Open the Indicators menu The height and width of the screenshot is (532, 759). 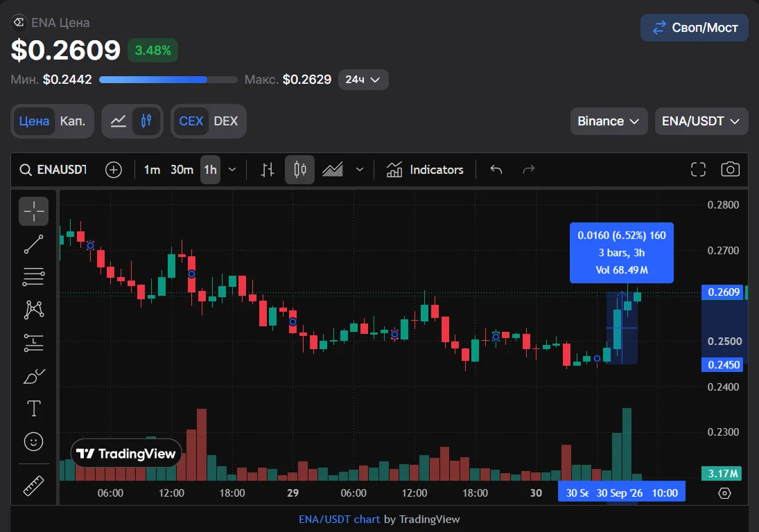click(425, 170)
